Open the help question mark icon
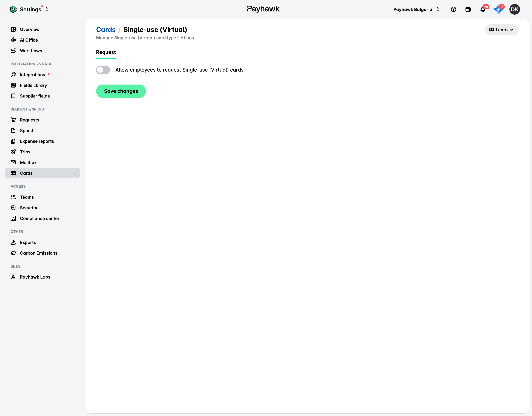Screen dimensions: 532x416 click(x=453, y=9)
